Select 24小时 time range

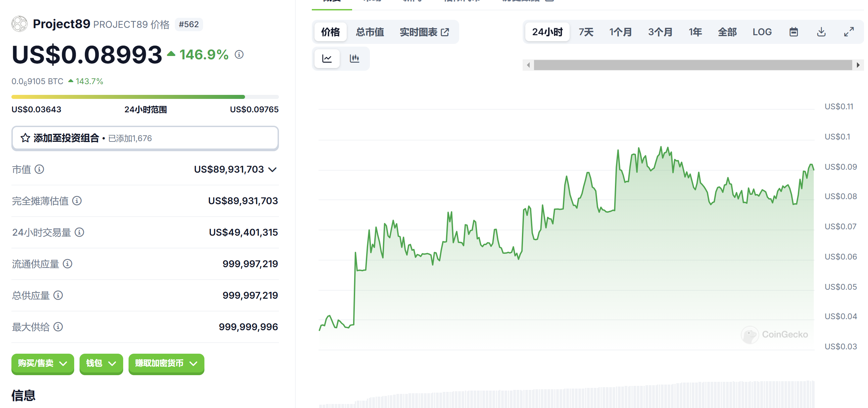547,32
